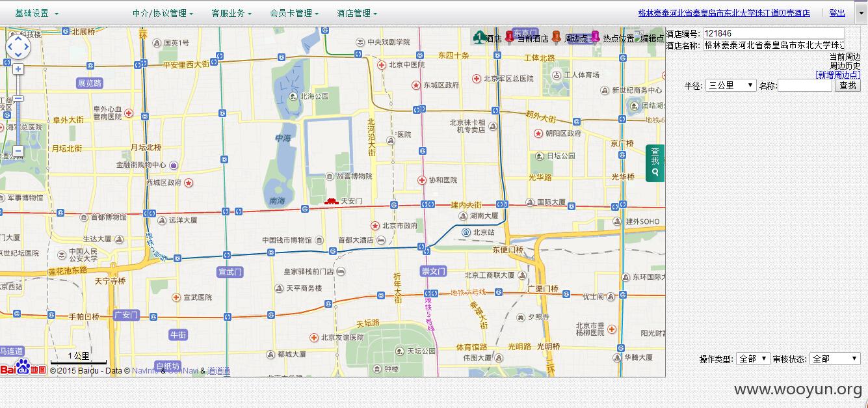Click the 牛街 station label
The width and height of the screenshot is (868, 408).
click(x=178, y=334)
